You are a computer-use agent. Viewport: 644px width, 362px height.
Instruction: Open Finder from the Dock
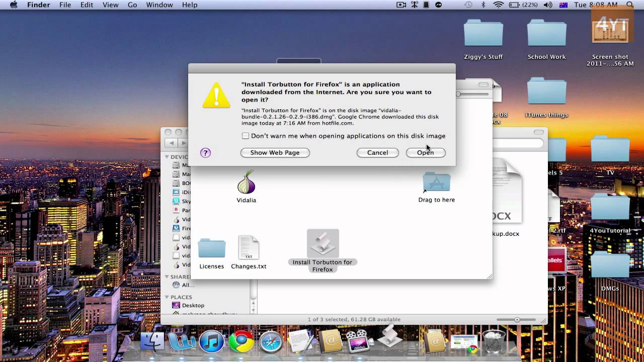click(x=152, y=341)
